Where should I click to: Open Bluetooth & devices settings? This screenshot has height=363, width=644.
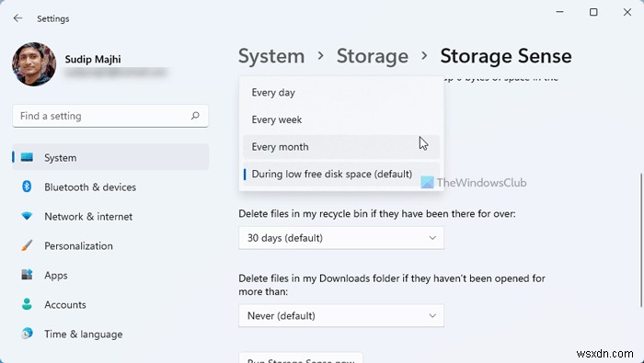point(110,187)
